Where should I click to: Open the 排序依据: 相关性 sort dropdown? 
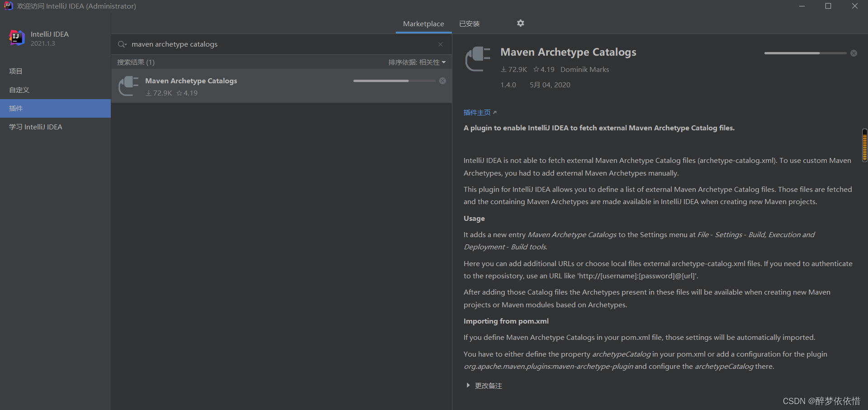click(x=417, y=62)
